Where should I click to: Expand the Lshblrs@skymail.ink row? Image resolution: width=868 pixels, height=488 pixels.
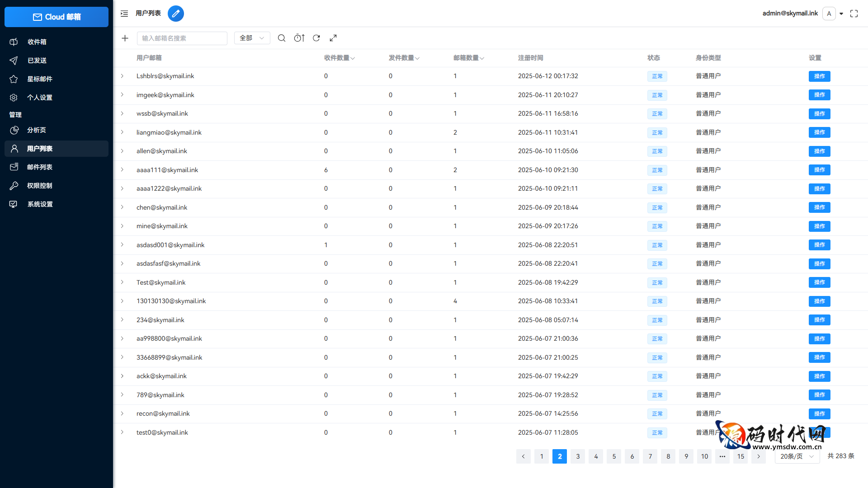pos(122,76)
